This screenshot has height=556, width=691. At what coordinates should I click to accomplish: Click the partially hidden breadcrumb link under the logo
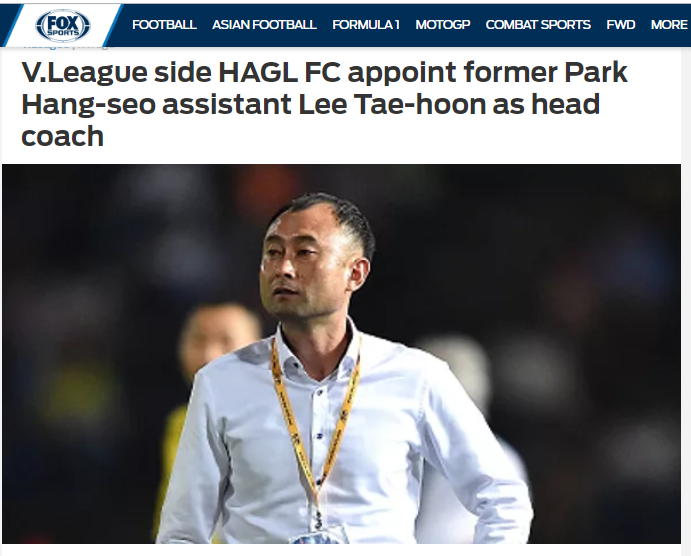46,45
